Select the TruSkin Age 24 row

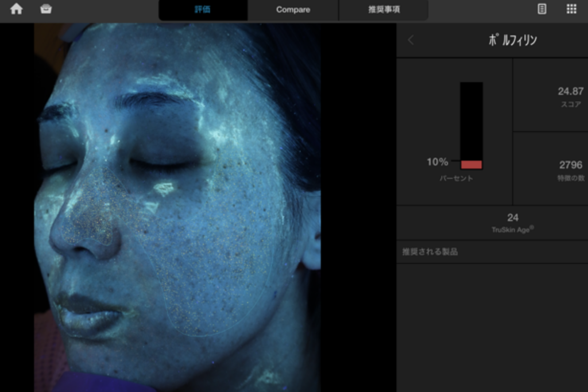[x=512, y=222]
